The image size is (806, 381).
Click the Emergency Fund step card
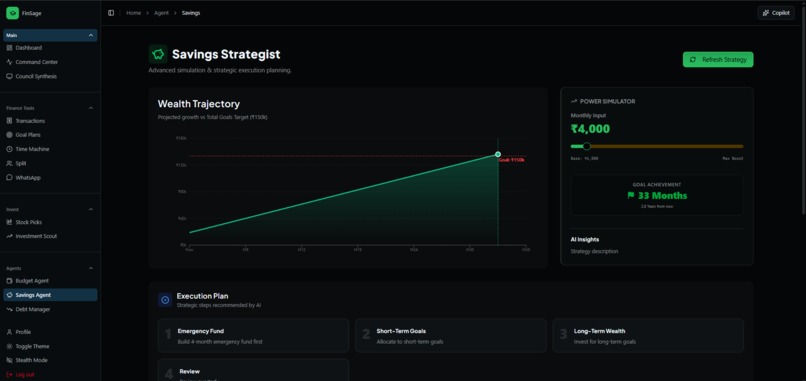pyautogui.click(x=253, y=336)
